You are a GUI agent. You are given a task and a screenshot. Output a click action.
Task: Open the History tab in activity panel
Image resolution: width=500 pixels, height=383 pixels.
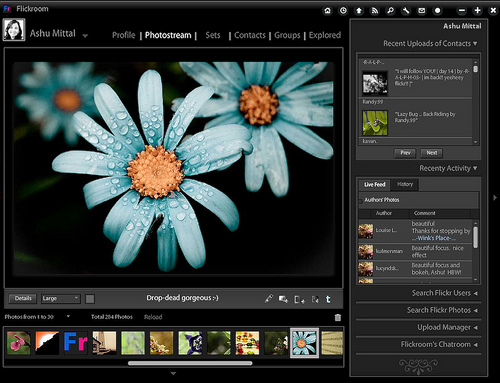[405, 184]
